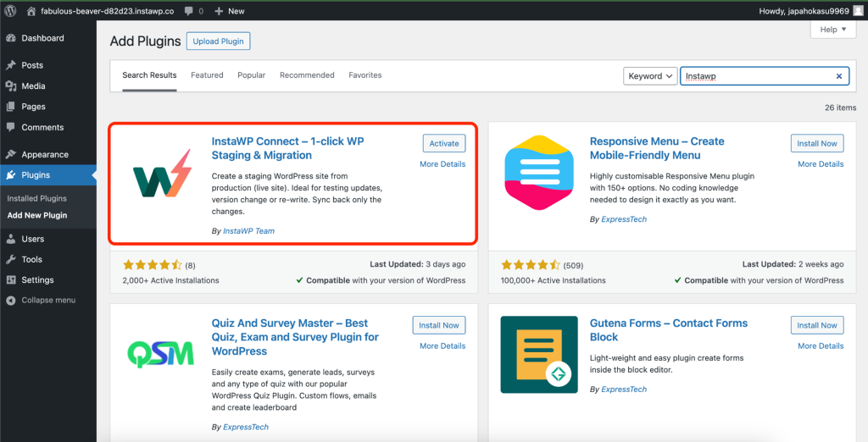The width and height of the screenshot is (868, 442).
Task: Click the Dashboard gauge icon
Action: click(x=10, y=38)
